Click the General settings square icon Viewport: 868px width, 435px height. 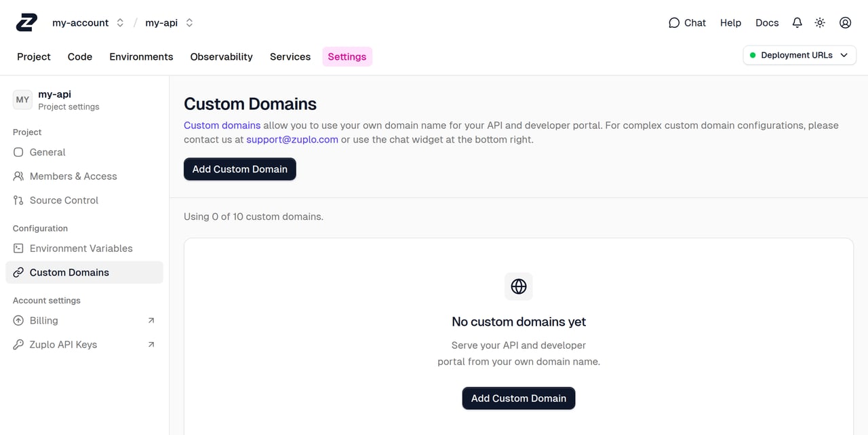[18, 152]
